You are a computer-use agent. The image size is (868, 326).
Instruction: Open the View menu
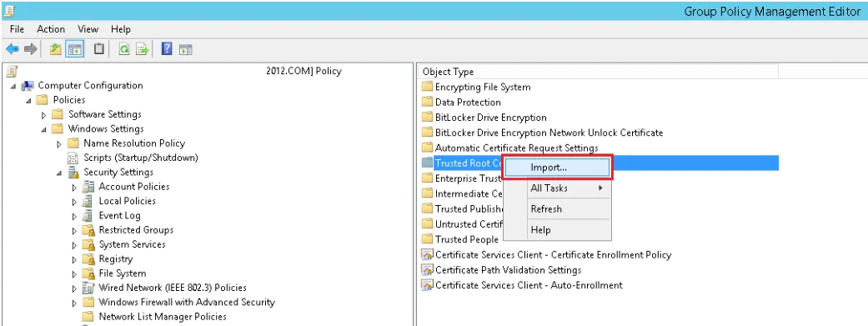(x=88, y=29)
